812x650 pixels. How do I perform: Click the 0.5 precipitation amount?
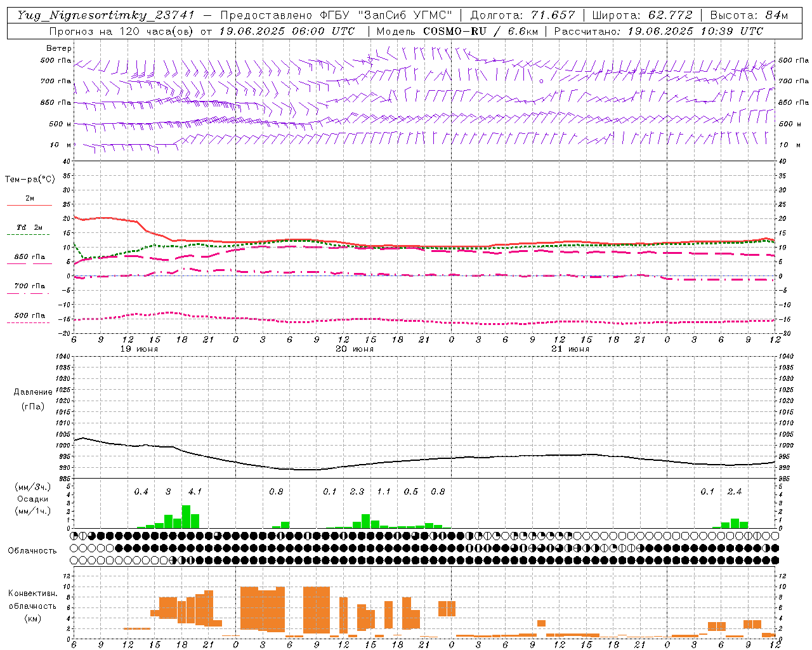click(x=411, y=491)
